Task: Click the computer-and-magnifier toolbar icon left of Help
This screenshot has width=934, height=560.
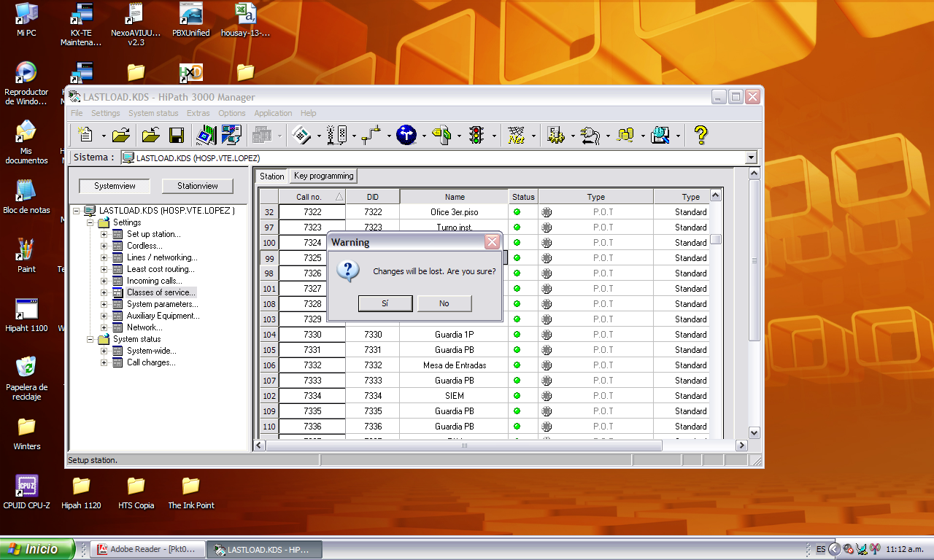Action: 660,135
